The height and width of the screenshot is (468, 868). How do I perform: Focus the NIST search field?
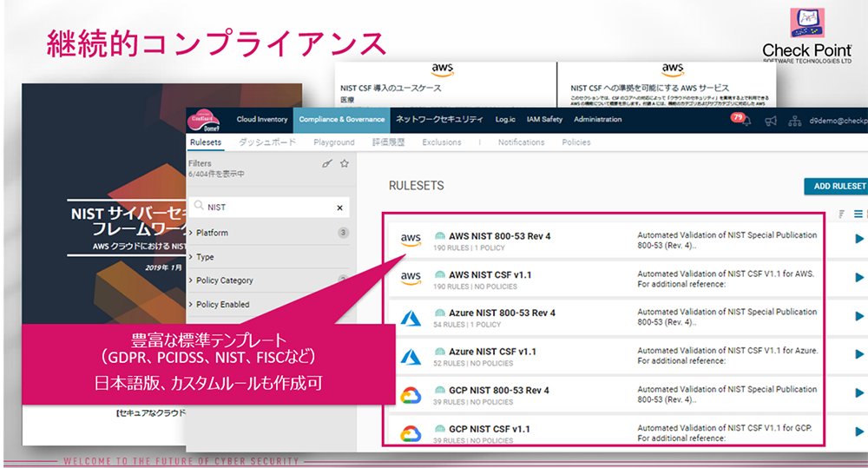click(270, 208)
